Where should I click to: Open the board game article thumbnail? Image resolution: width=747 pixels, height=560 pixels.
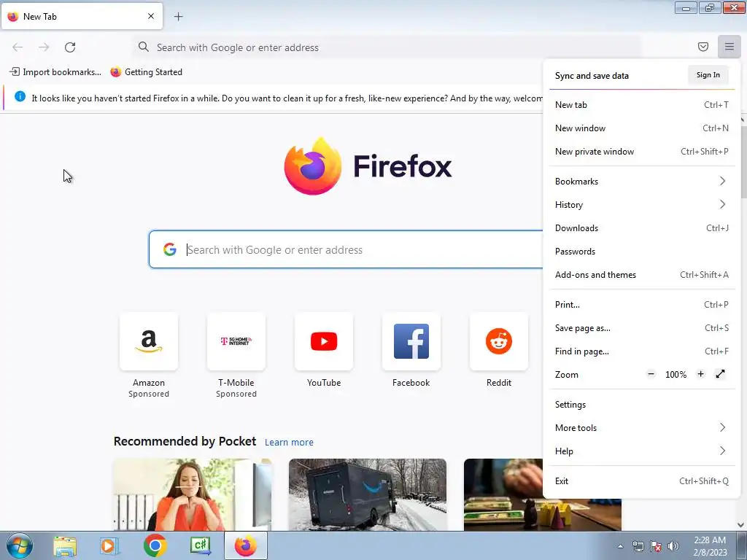[x=503, y=494]
